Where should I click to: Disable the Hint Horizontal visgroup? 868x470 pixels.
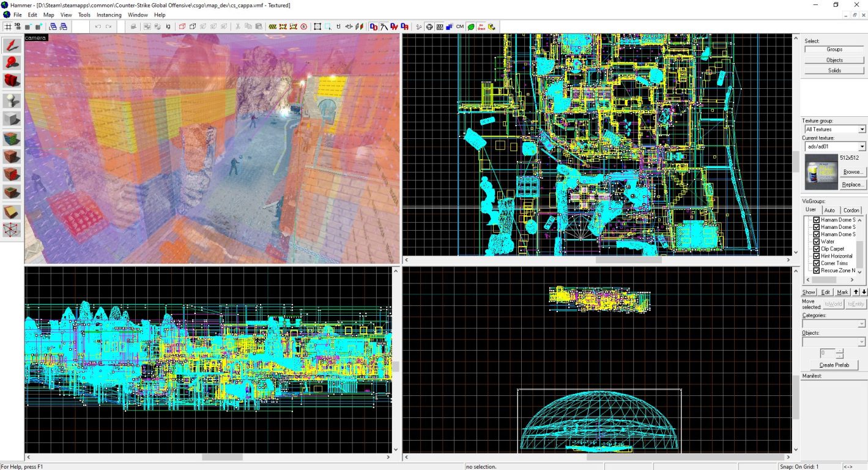click(816, 256)
